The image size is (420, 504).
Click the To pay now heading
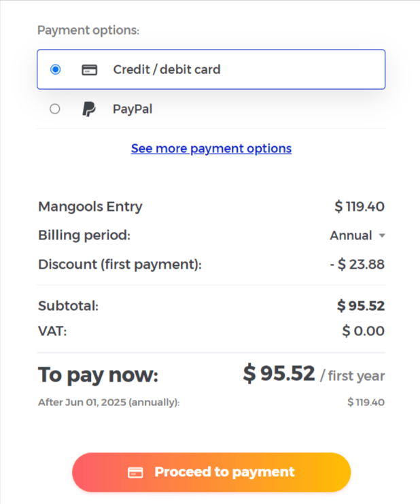[98, 375]
